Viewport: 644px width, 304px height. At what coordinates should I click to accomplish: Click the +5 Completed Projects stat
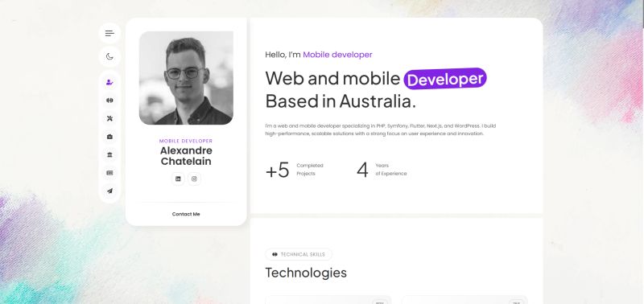click(x=295, y=170)
